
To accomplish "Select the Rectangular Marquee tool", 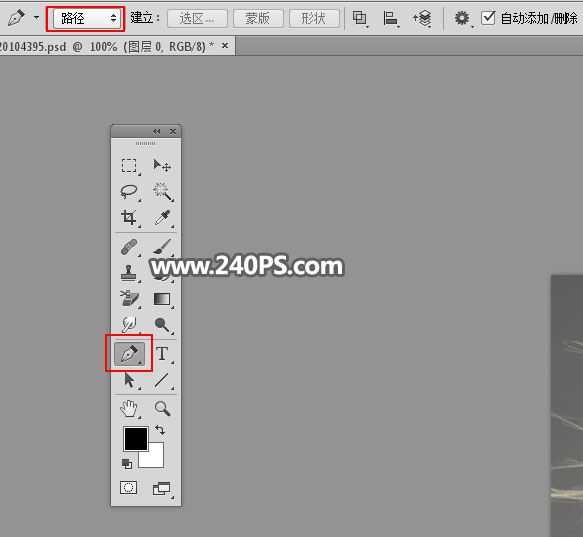I will pos(129,165).
